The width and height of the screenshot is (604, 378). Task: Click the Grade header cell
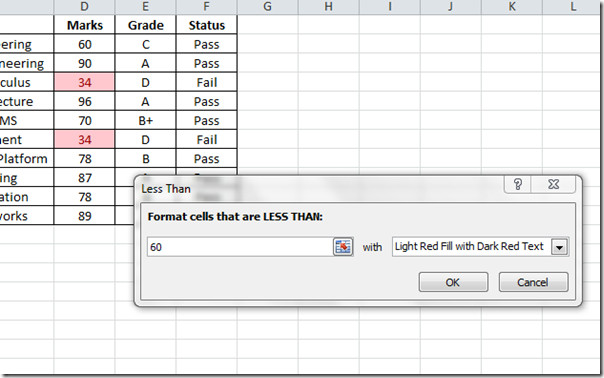(146, 25)
